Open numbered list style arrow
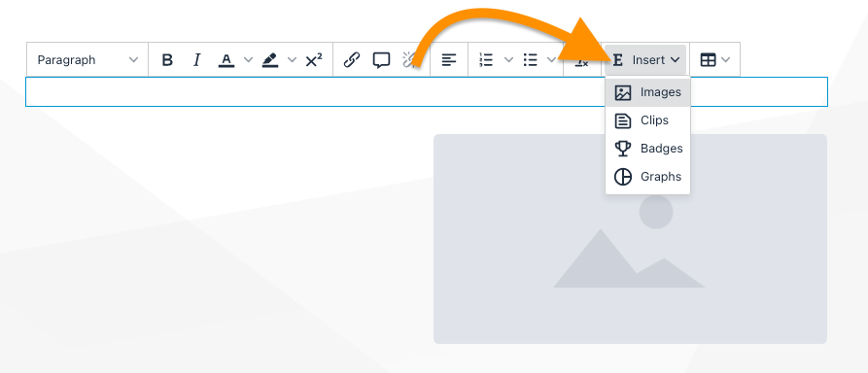This screenshot has height=373, width=868. pyautogui.click(x=508, y=60)
